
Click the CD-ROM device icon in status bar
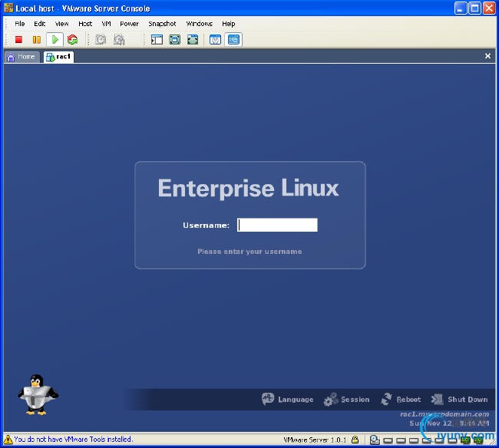point(375,440)
